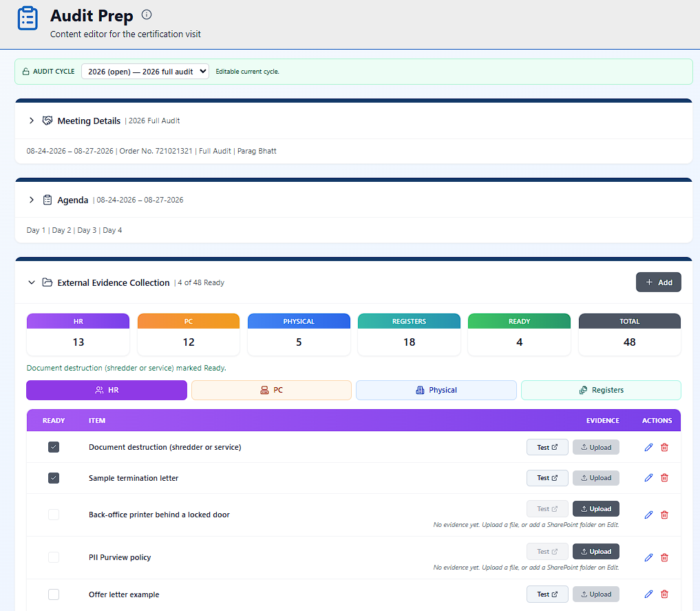Click disabled Test button for Back-office printer

[547, 509]
